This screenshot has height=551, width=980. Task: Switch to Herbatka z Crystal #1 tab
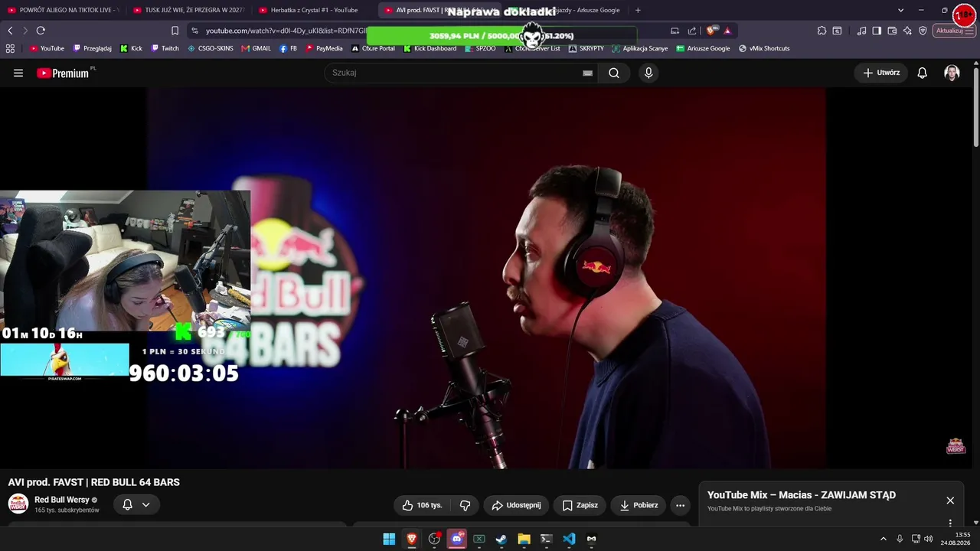pos(314,10)
